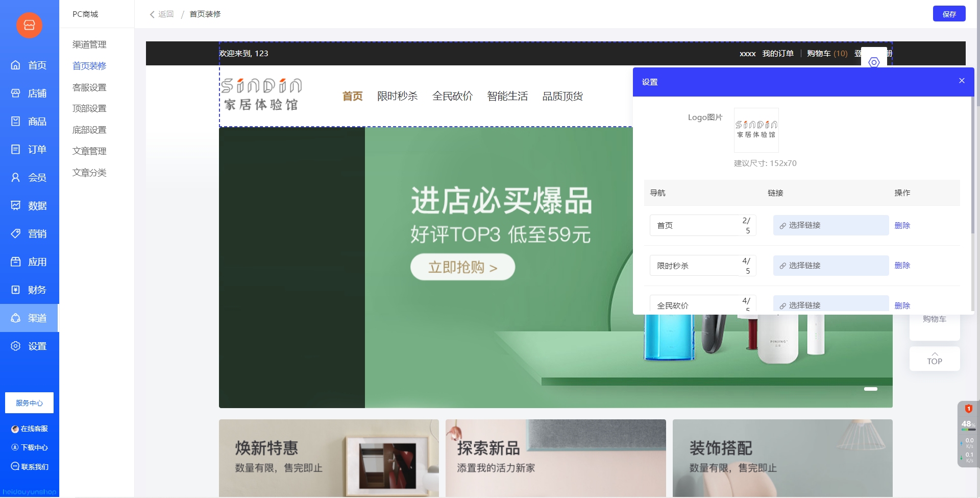Click the back arrow 返回
The image size is (980, 498).
click(152, 14)
